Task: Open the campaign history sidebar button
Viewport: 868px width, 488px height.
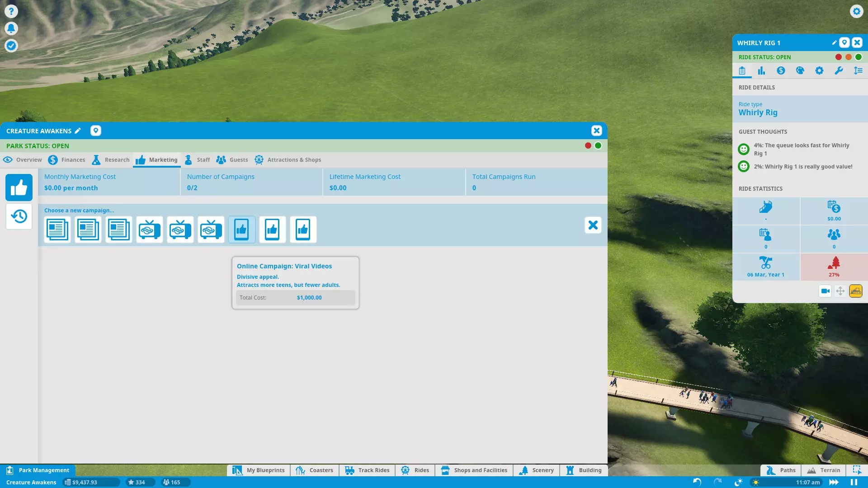Action: 19,216
